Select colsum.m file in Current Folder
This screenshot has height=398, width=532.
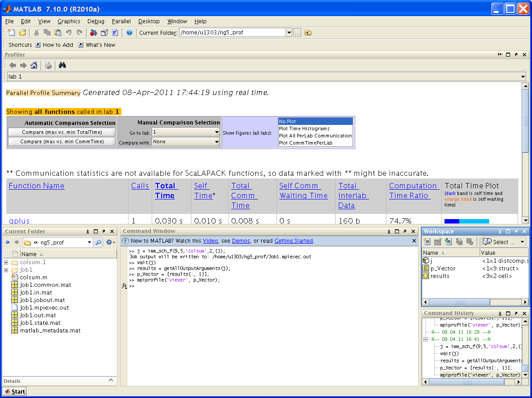[33, 277]
